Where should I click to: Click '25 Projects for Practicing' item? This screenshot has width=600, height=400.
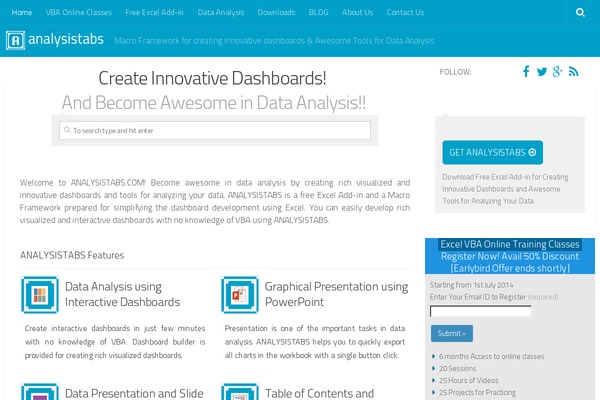[x=477, y=393]
